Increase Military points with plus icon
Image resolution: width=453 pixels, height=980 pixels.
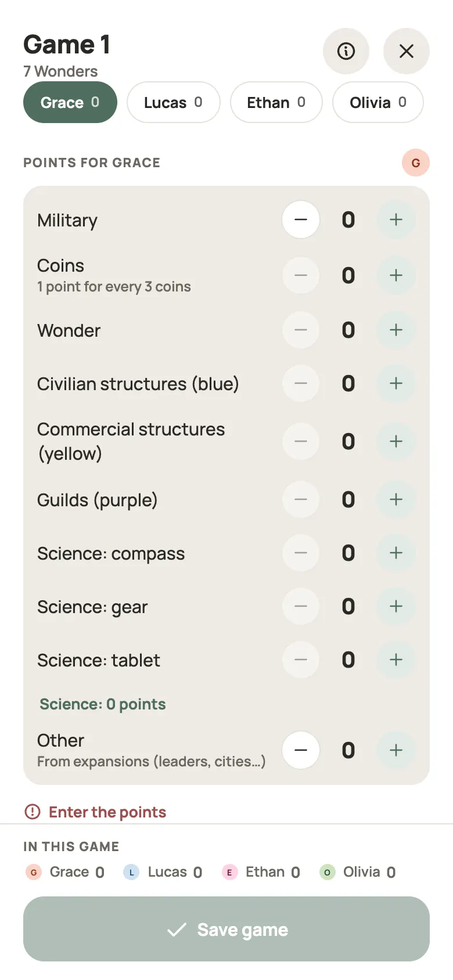396,219
